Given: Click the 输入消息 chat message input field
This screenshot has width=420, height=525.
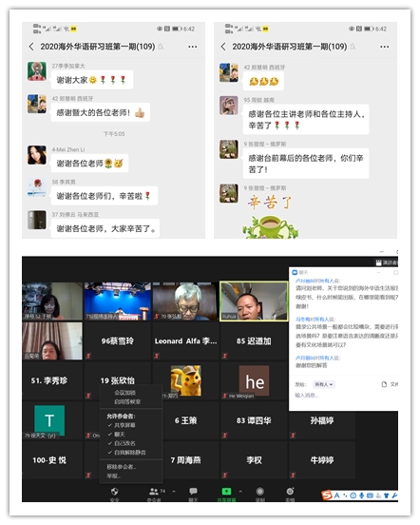Looking at the screenshot, I should click(344, 396).
